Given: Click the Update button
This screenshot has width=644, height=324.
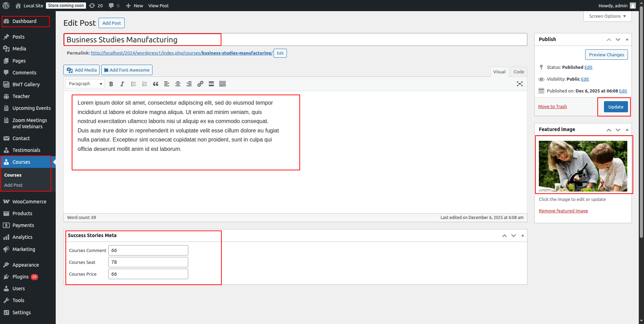Looking at the screenshot, I should point(615,107).
